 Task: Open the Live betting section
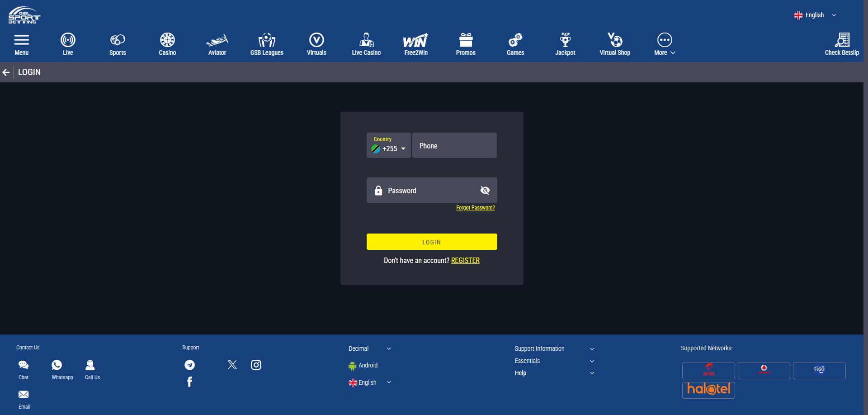[68, 43]
